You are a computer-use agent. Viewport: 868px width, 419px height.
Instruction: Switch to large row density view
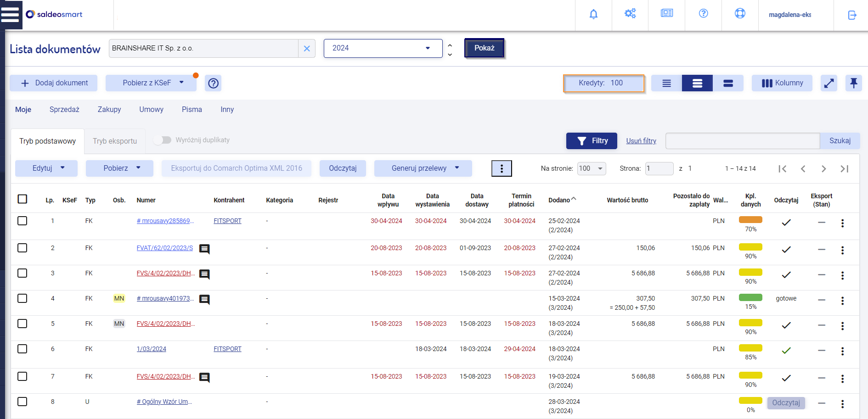(728, 83)
